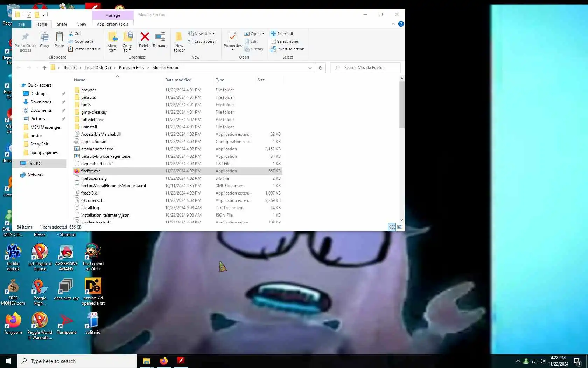Click the red Delete X icon
The width and height of the screenshot is (588, 368).
pos(145,36)
